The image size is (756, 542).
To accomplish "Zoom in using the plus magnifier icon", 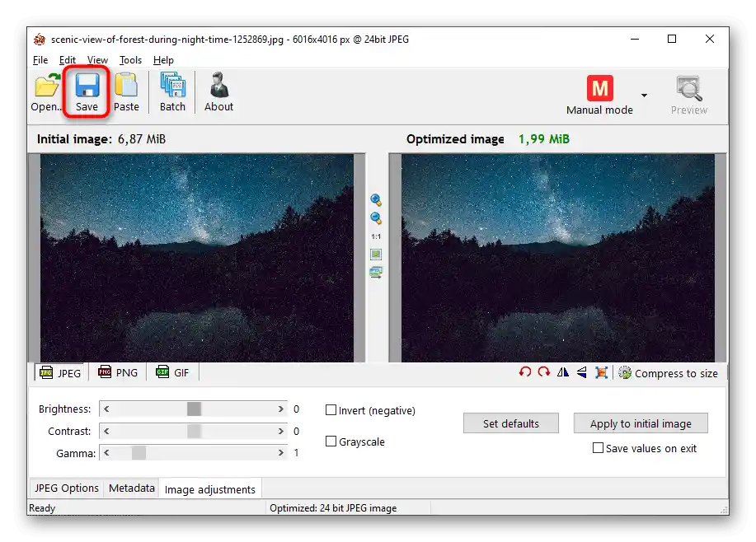I will tap(376, 200).
